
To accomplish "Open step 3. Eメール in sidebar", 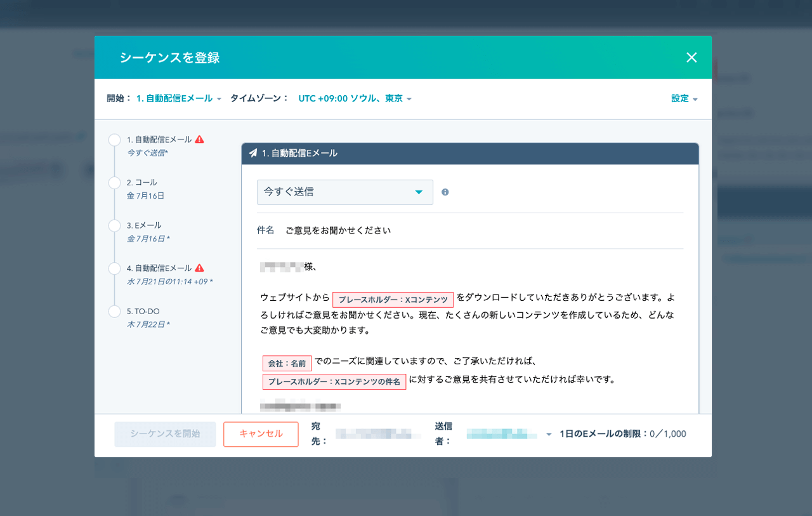I will click(x=144, y=225).
